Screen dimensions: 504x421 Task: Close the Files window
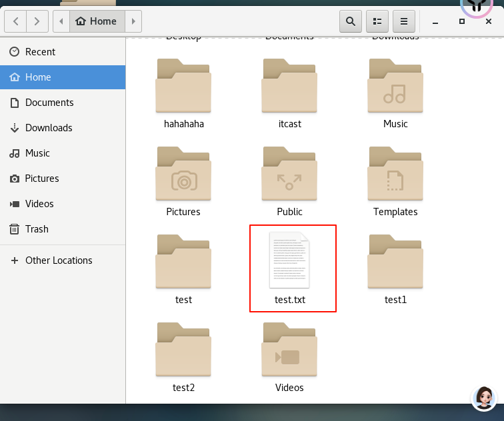pos(489,21)
